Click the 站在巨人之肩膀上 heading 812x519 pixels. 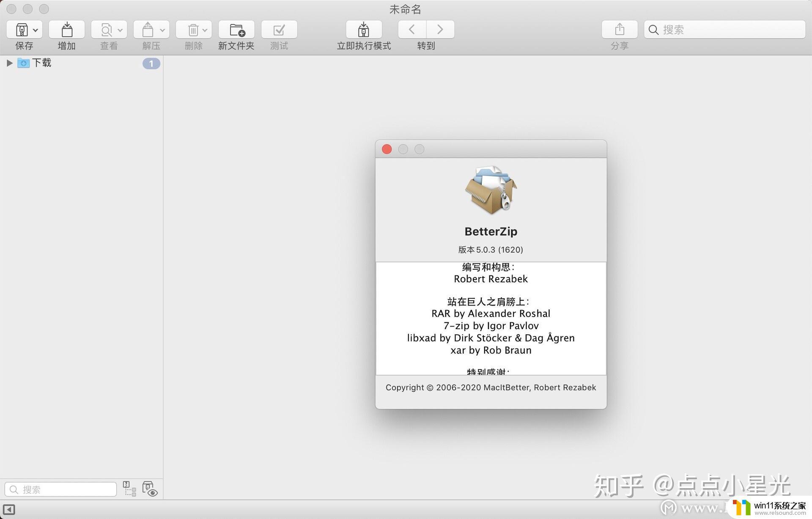488,302
